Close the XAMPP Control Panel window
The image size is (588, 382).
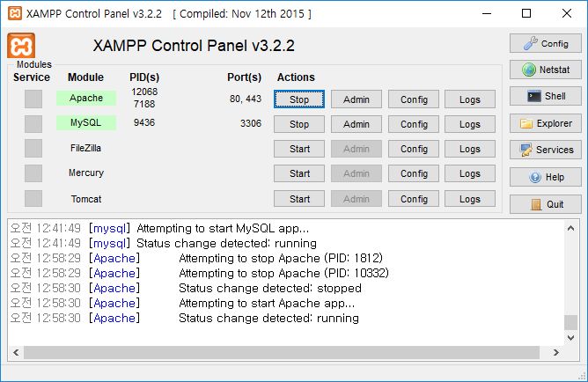567,13
